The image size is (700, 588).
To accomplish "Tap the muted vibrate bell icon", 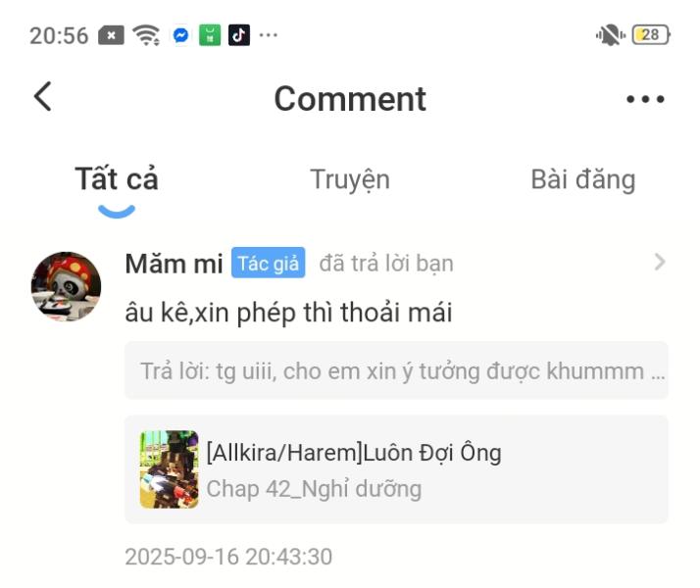I will coord(610,35).
